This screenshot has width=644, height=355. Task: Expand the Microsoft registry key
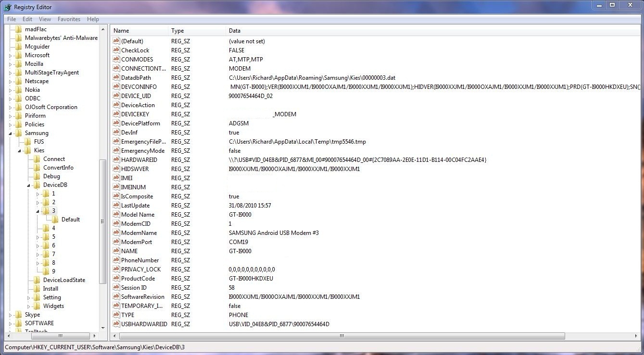tap(11, 55)
